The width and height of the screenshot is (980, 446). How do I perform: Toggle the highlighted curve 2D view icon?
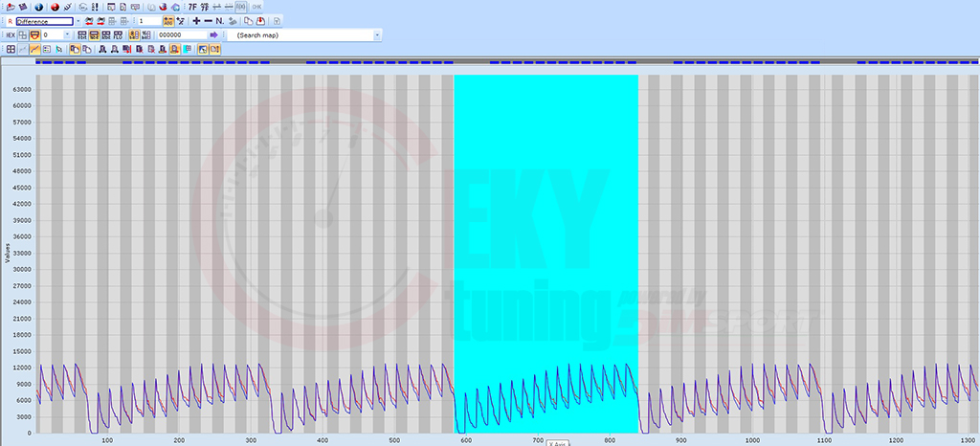(x=35, y=49)
